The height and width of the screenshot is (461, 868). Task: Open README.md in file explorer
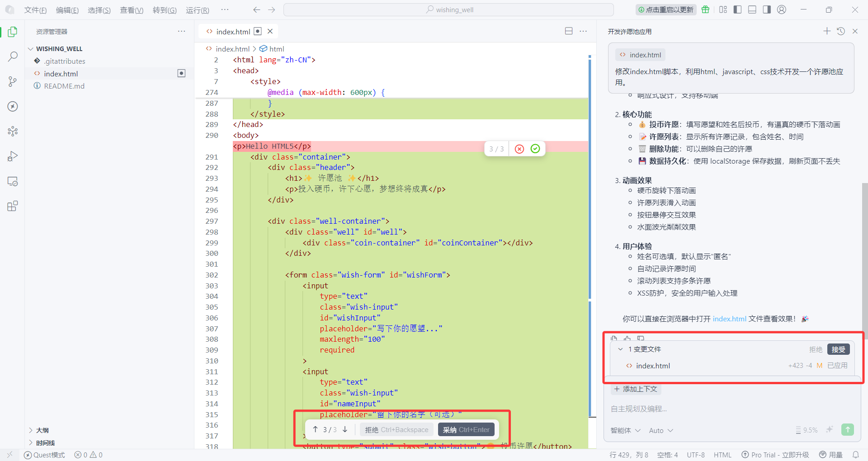64,86
